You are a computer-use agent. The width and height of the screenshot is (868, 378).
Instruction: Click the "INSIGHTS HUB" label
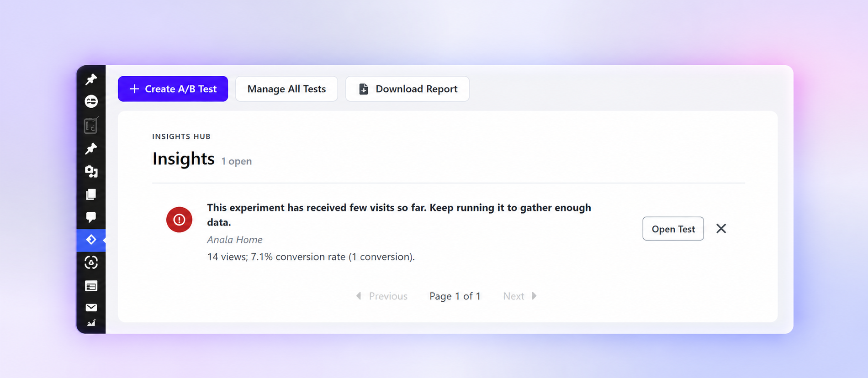coord(181,136)
